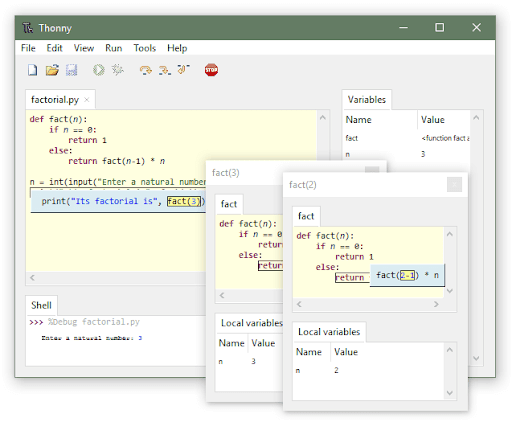Open a file with the folder icon

pyautogui.click(x=52, y=70)
